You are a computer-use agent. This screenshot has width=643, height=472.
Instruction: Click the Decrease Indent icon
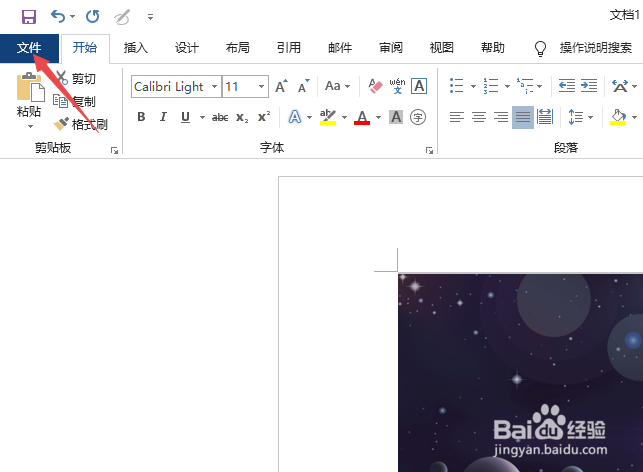[x=567, y=86]
